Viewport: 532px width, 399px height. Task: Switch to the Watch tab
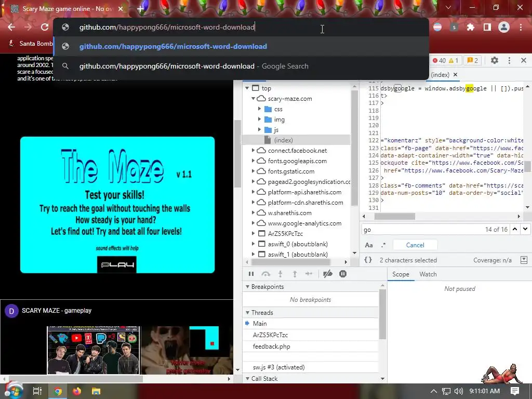click(x=428, y=274)
